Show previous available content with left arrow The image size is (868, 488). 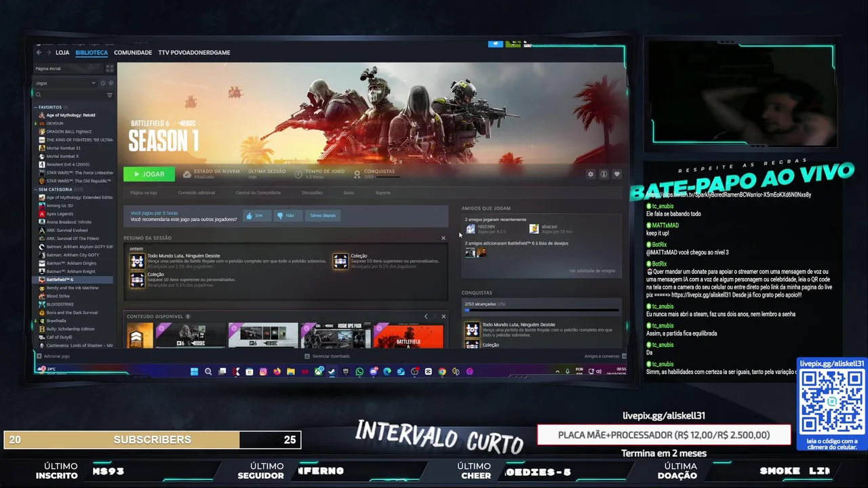426,317
